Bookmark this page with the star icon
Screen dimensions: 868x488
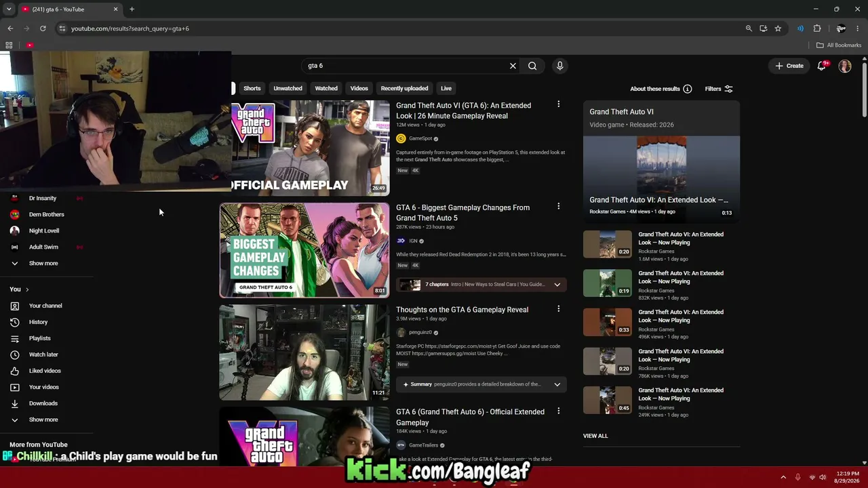point(778,28)
